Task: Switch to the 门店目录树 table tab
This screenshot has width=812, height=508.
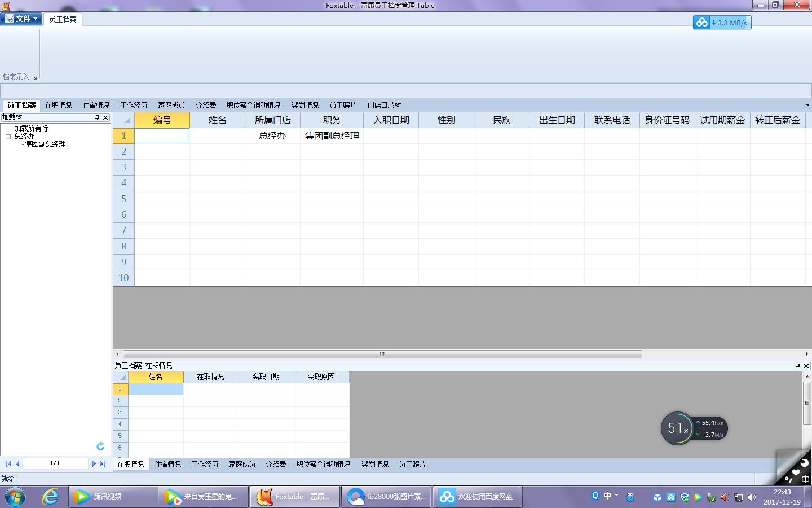Action: point(384,105)
